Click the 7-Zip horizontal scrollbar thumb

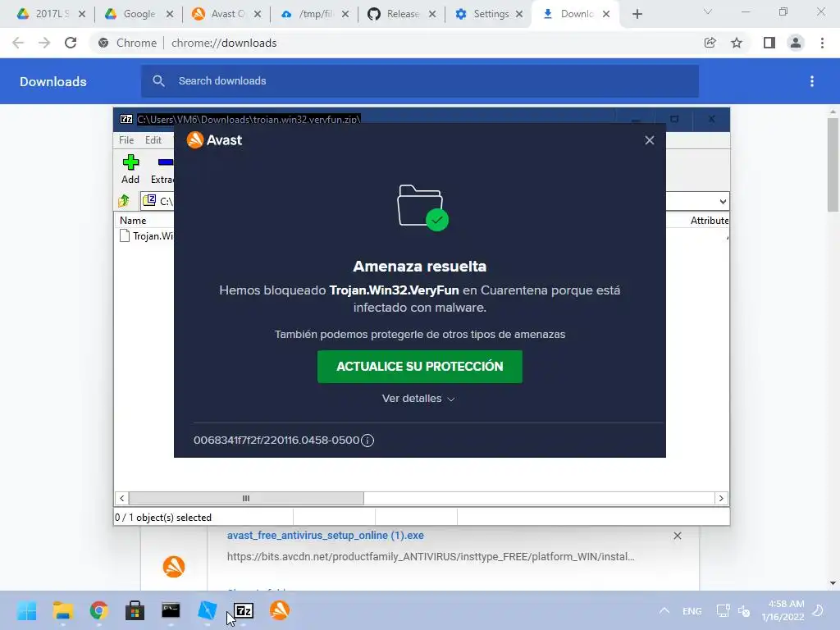246,498
